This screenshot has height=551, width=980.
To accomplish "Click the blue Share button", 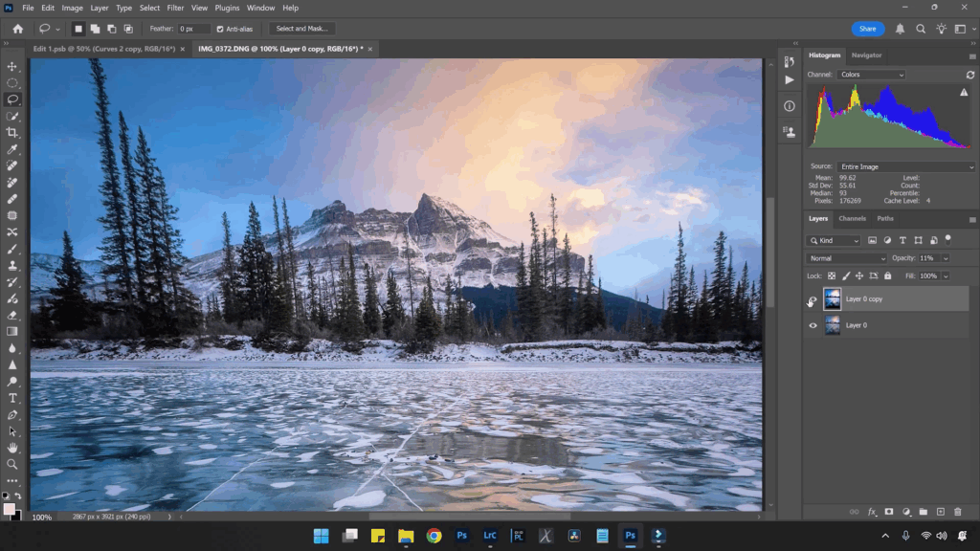I will pyautogui.click(x=867, y=29).
